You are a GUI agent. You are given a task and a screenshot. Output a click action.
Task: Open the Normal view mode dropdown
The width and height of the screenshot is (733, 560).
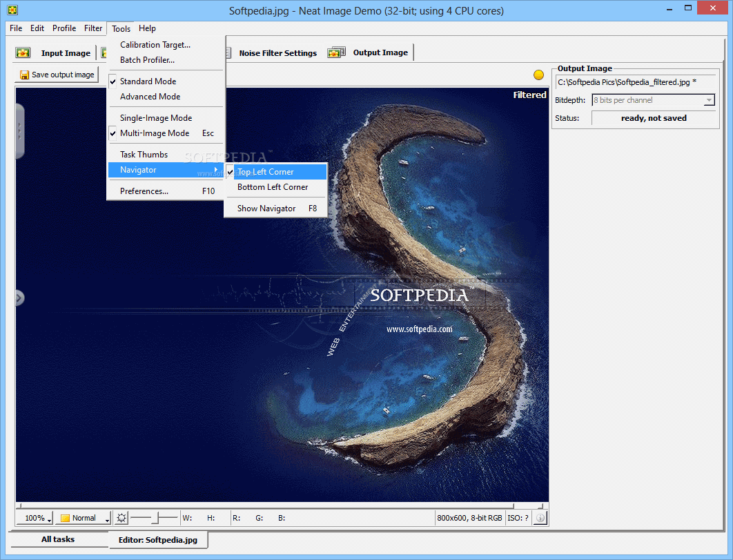84,518
